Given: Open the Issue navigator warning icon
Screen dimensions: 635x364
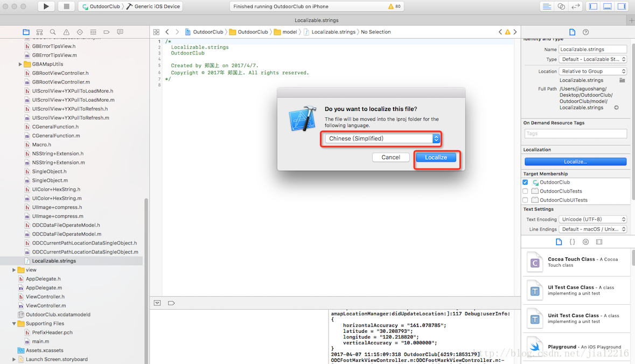Looking at the screenshot, I should point(66,32).
